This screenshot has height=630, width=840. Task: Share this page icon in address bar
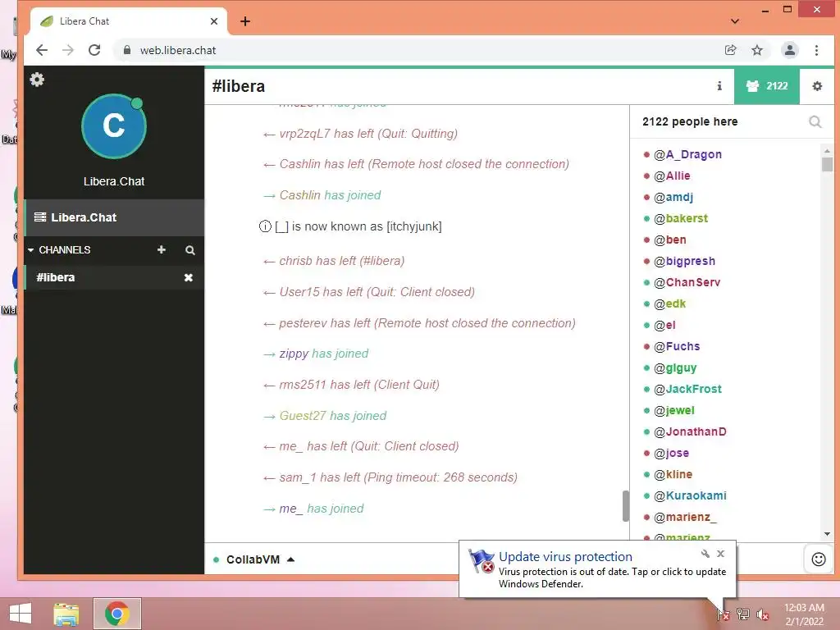coord(730,50)
